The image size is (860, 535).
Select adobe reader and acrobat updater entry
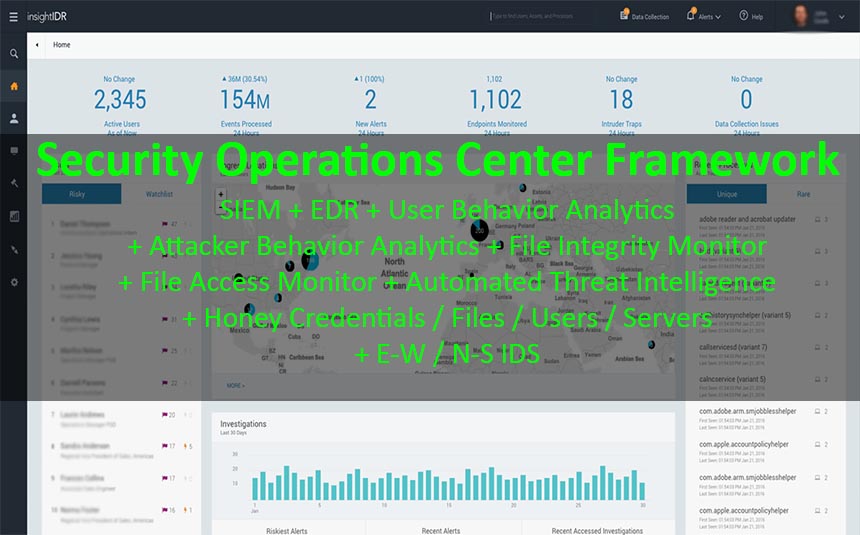(x=747, y=219)
